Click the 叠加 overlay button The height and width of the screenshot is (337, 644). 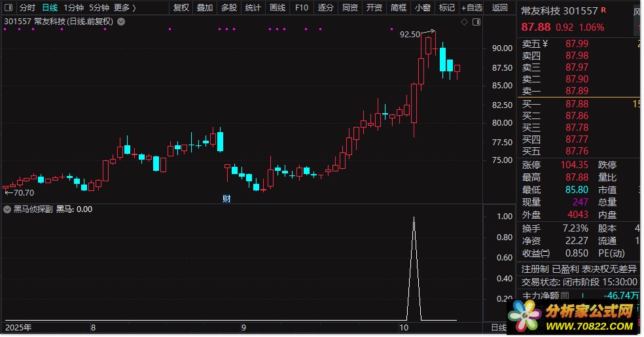205,7
